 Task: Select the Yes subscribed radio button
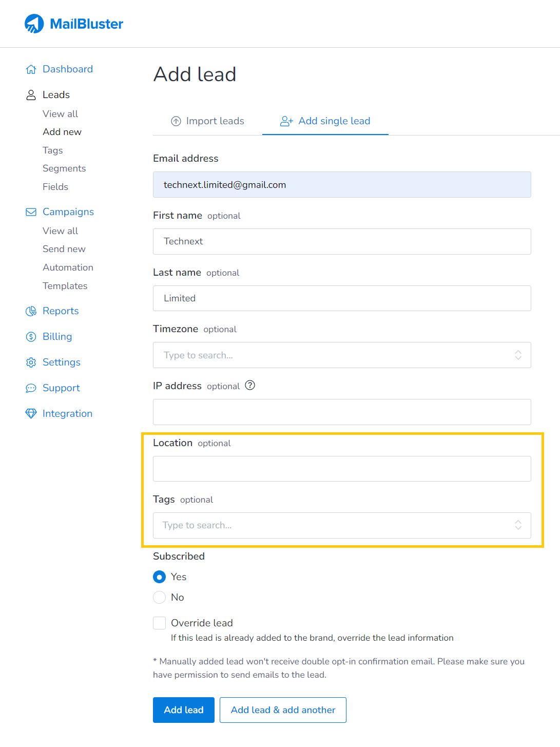(160, 577)
